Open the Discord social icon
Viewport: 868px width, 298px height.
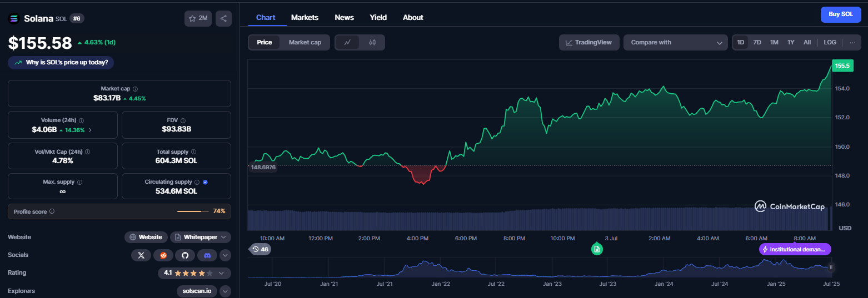[x=207, y=255]
